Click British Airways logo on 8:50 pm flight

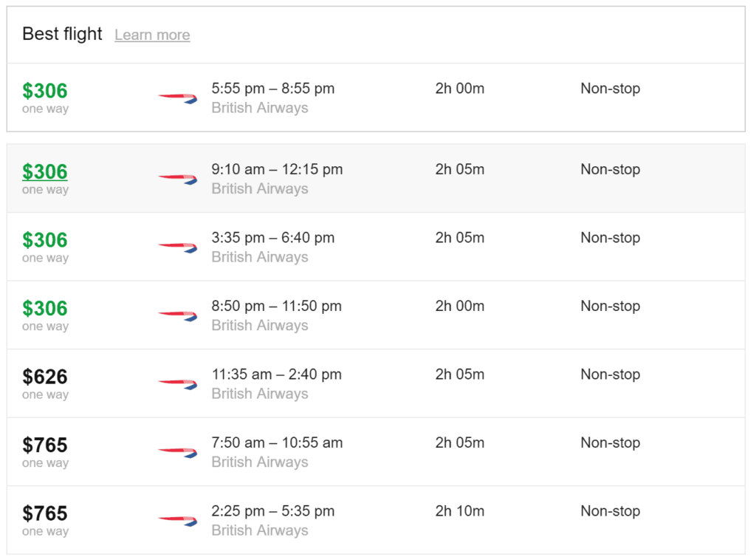[x=177, y=316]
